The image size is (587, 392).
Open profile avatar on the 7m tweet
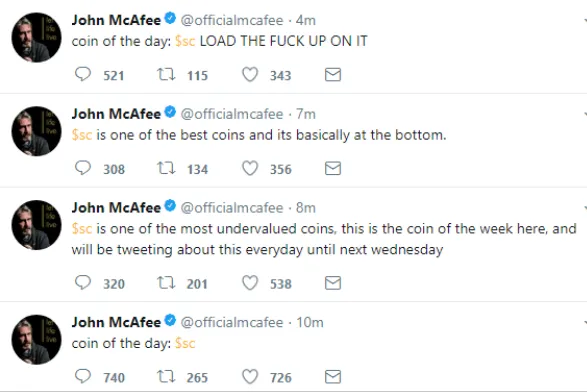(x=36, y=131)
